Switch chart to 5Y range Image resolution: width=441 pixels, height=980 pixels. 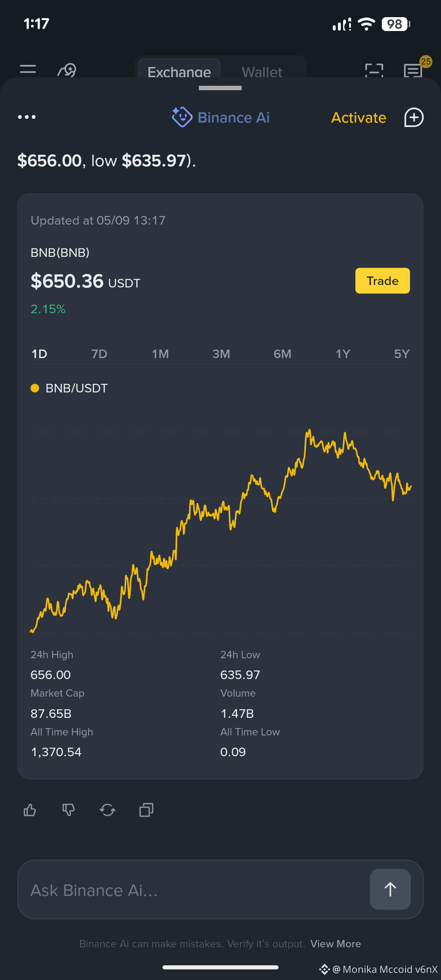[x=402, y=354]
